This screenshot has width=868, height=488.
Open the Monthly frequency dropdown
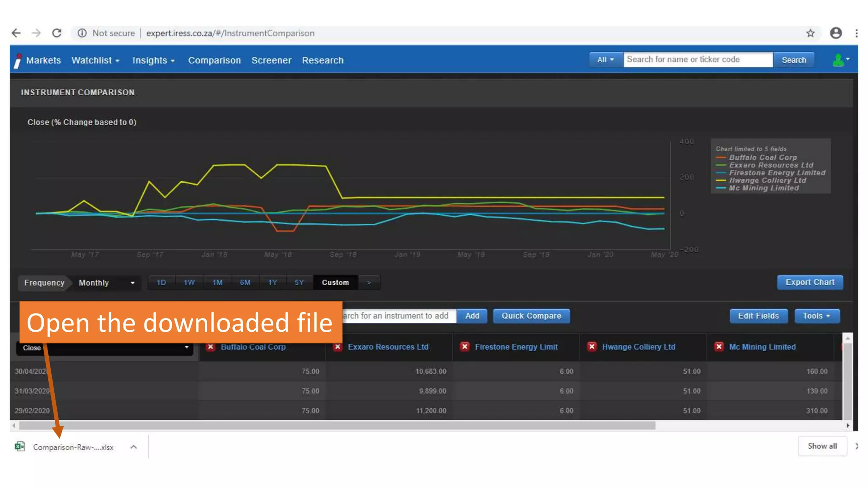(106, 283)
